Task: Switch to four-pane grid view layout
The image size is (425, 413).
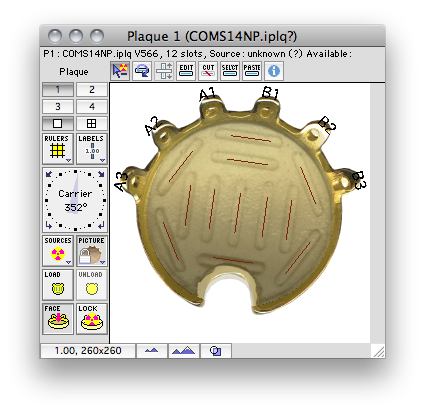Action: pyautogui.click(x=92, y=123)
